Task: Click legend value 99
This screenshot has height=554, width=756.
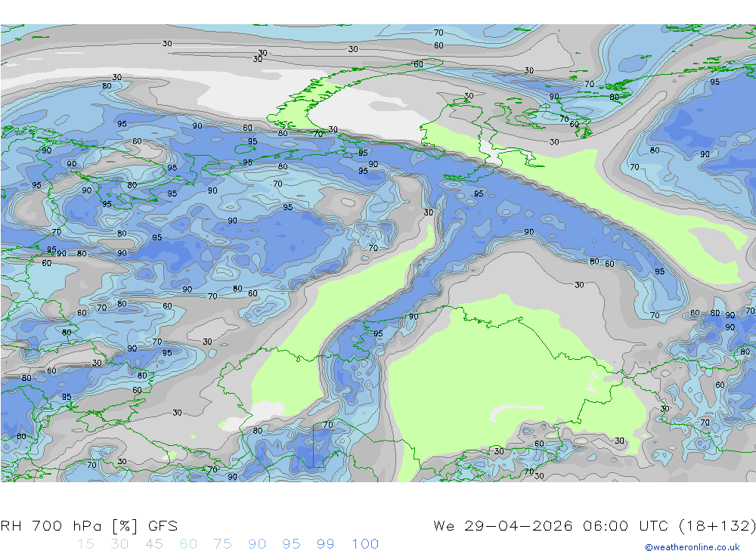Action: 325,544
